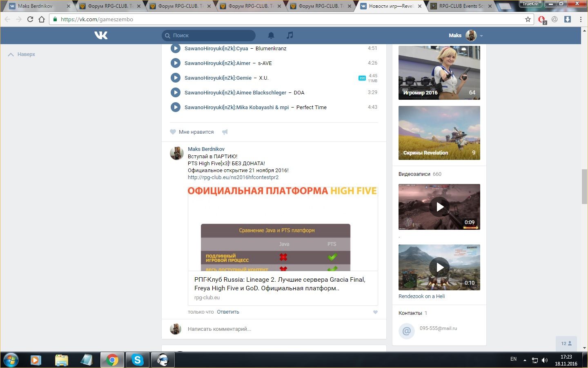Open the Игромир 2016 album thumbnail
588x368 pixels.
[439, 73]
